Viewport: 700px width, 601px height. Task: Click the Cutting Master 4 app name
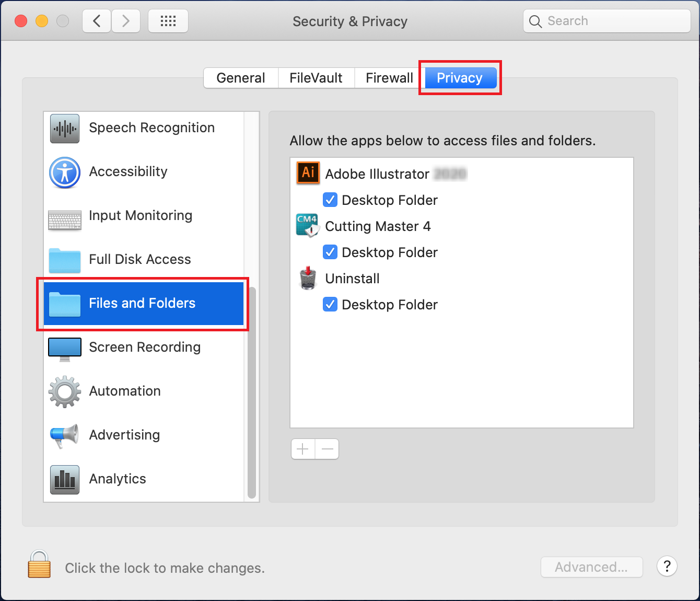378,226
